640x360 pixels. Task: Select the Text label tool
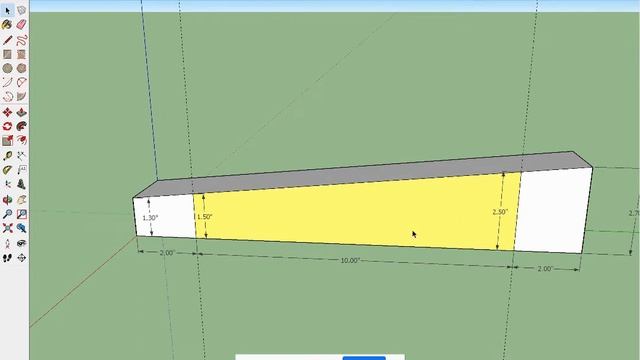22,170
